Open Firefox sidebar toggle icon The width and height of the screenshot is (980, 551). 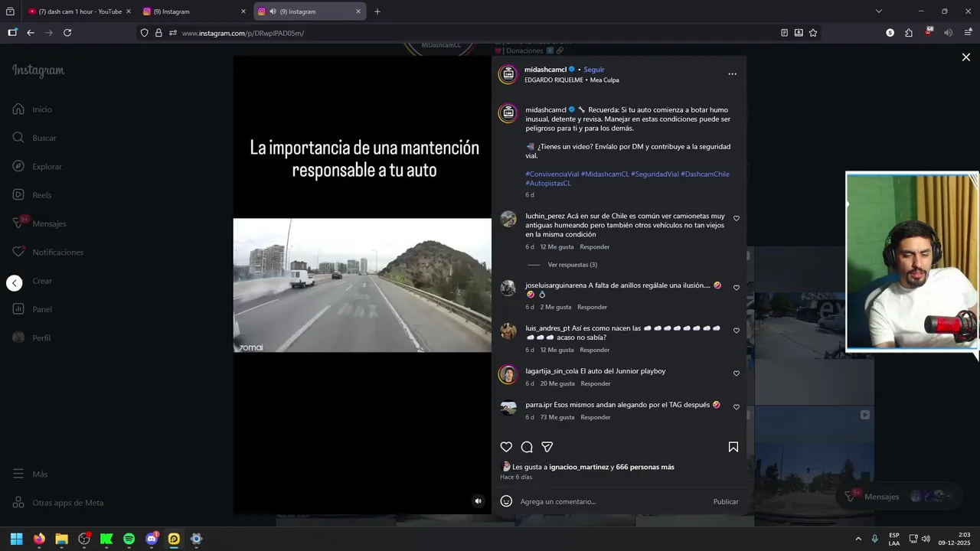click(12, 33)
